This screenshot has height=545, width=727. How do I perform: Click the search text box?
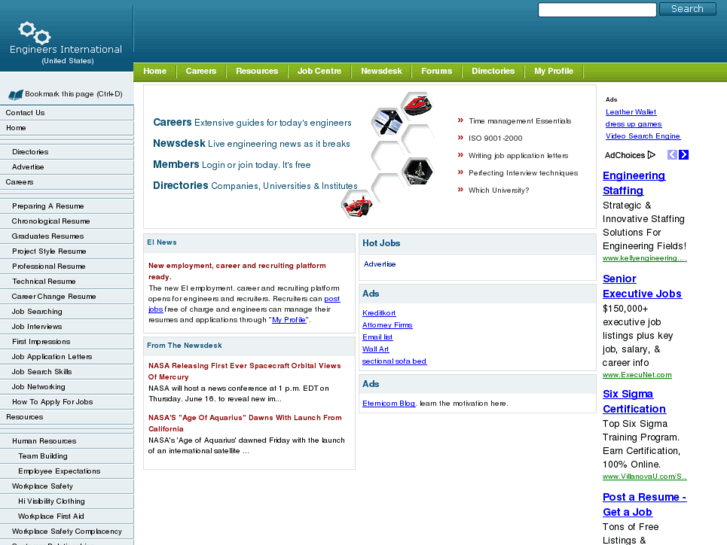pos(597,10)
